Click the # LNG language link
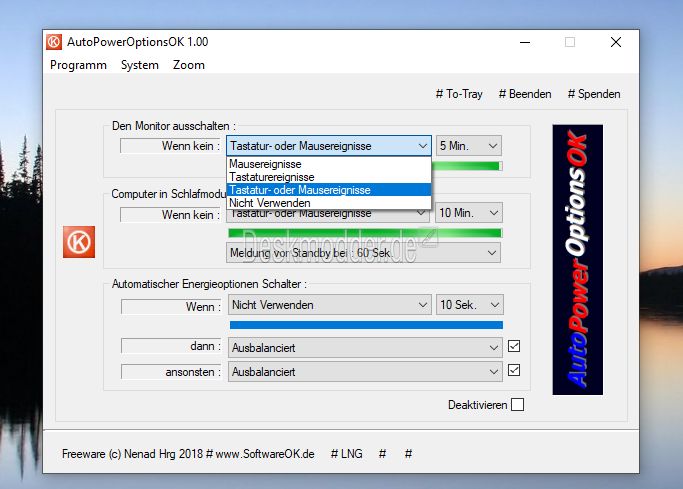 click(347, 454)
